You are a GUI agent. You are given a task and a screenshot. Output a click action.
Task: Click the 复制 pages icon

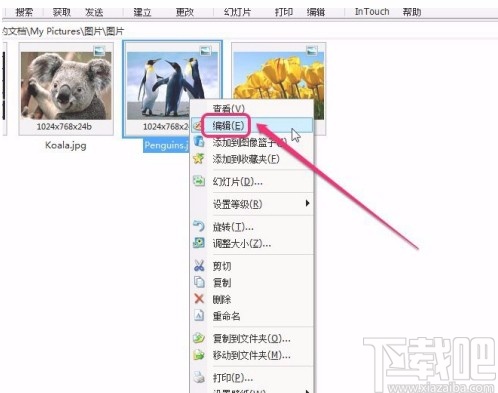(x=199, y=282)
